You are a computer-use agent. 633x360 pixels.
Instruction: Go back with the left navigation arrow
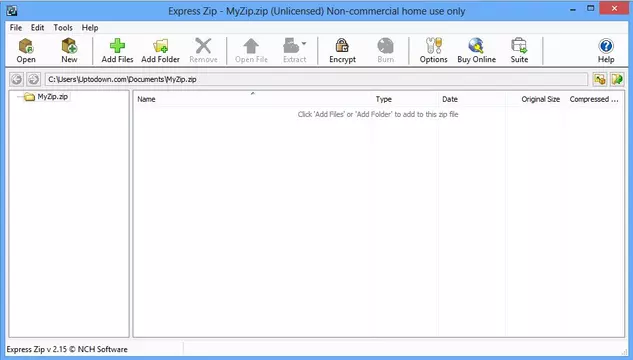click(17, 79)
